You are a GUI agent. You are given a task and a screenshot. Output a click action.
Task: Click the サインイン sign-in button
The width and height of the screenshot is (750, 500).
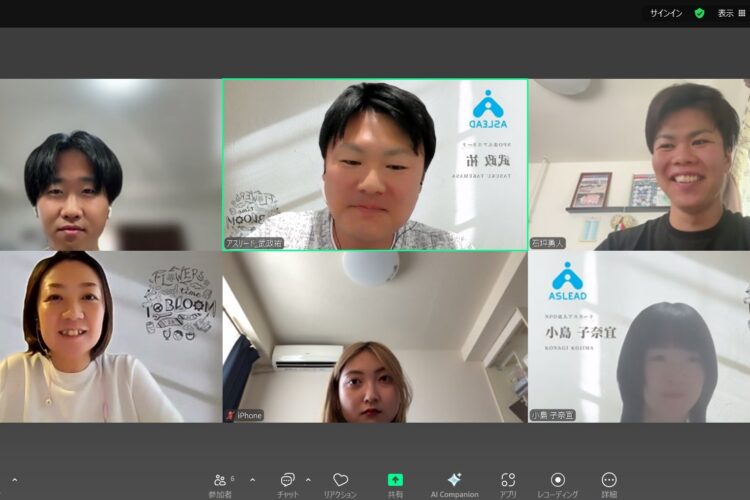tap(666, 13)
